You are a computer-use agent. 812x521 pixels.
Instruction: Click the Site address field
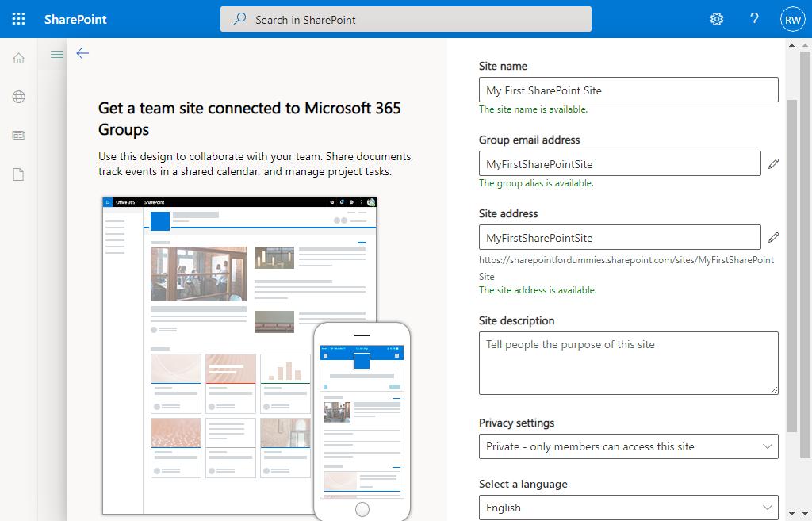point(620,237)
